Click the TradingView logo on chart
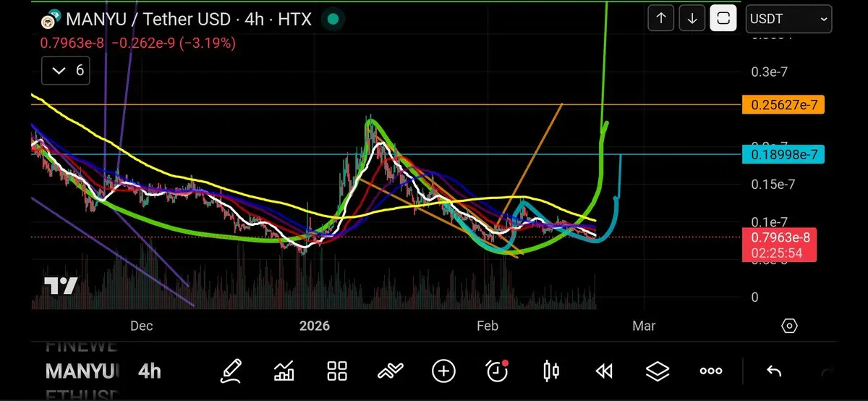Viewport: 868px width, 401px height. (x=61, y=286)
